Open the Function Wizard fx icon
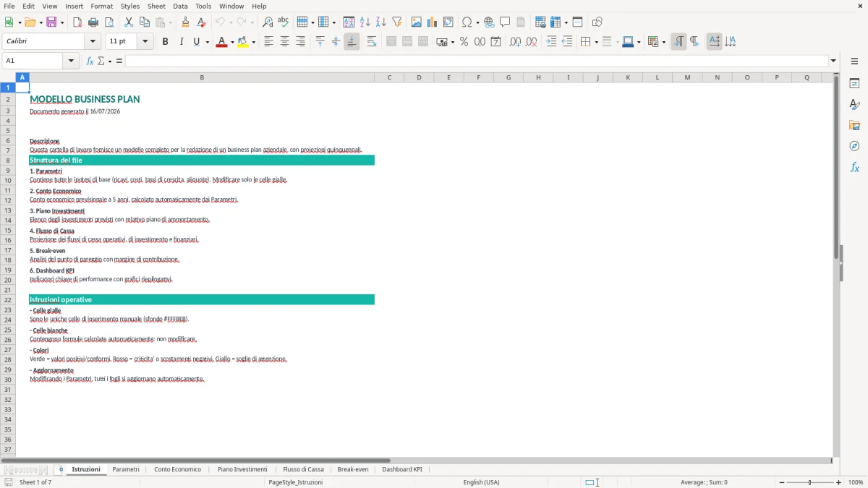868x488 pixels. [x=90, y=61]
